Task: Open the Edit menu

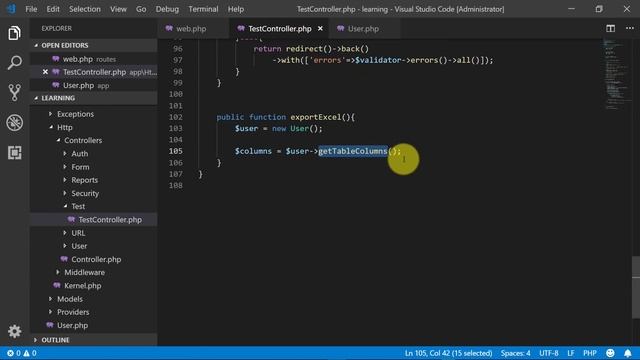Action: [x=53, y=9]
